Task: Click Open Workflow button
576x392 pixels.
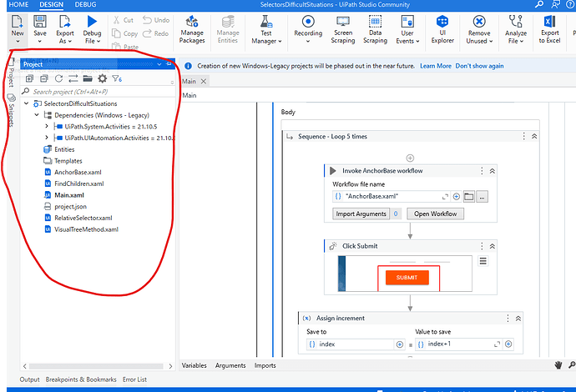Action: [x=435, y=214]
